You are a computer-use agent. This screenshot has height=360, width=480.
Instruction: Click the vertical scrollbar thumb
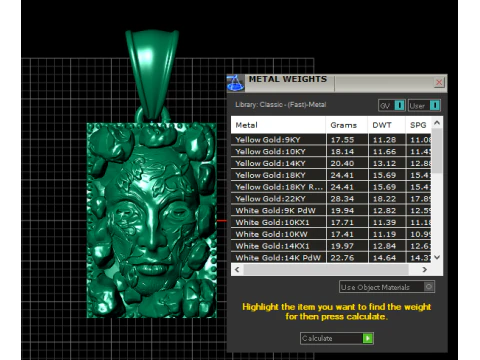coord(437,151)
